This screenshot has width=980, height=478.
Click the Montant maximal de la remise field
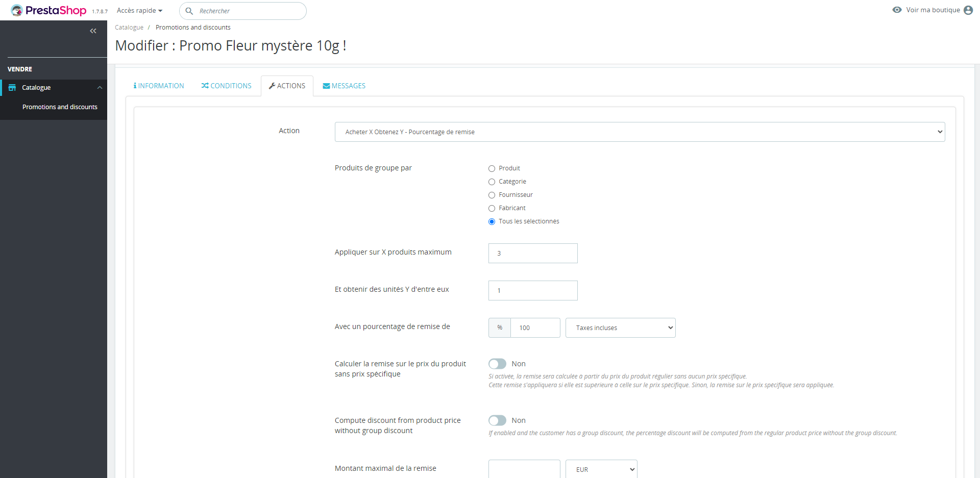pyautogui.click(x=524, y=469)
